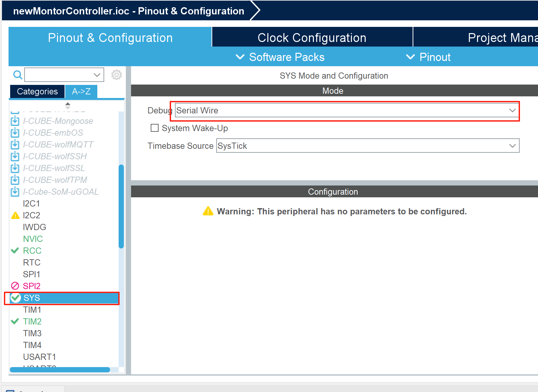This screenshot has width=538, height=392.
Task: Select the SYS peripheral entry
Action: pyautogui.click(x=64, y=298)
